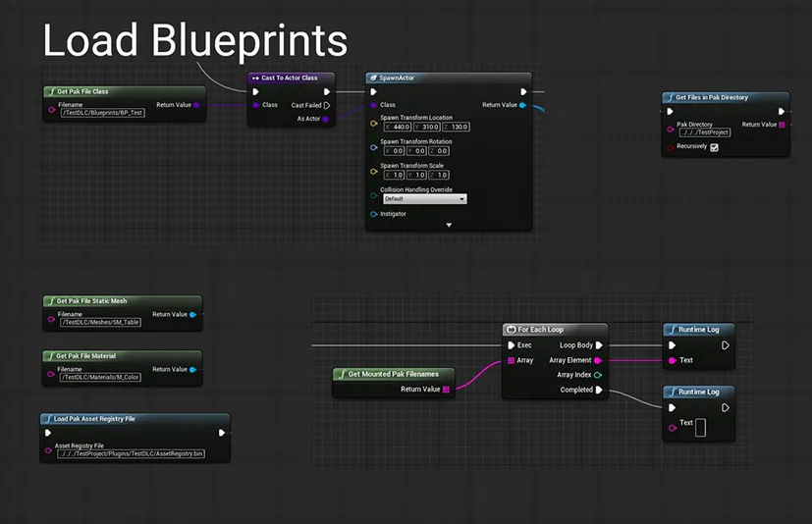This screenshot has height=524, width=812.
Task: Click the Get Pak File Material header
Action: tap(122, 356)
